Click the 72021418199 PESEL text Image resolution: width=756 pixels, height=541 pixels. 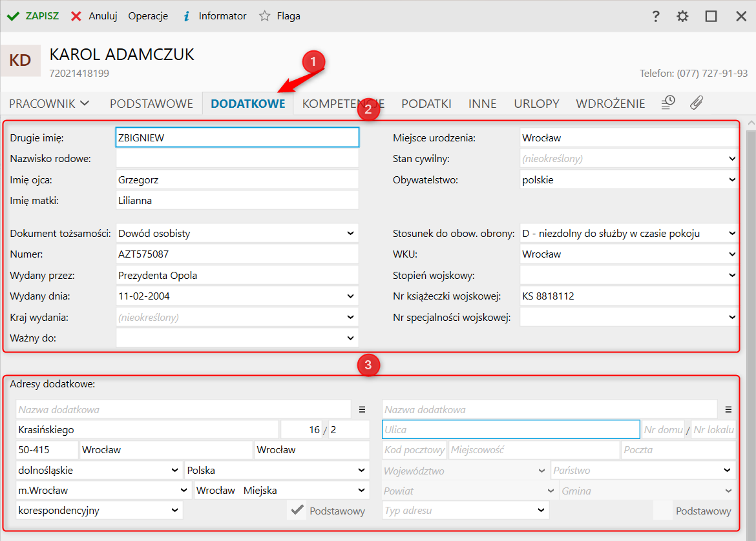coord(79,73)
